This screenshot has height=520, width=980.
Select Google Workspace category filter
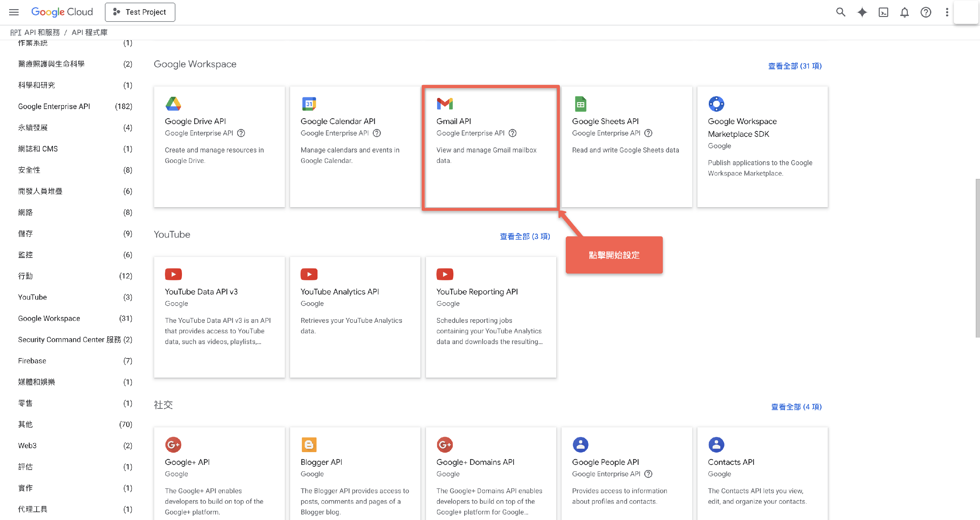click(49, 318)
